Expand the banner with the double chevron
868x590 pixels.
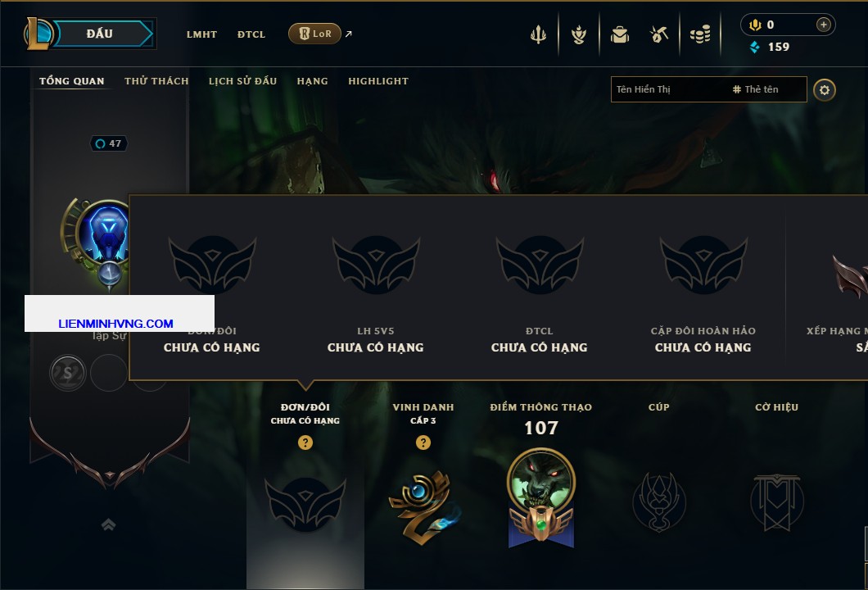click(108, 524)
